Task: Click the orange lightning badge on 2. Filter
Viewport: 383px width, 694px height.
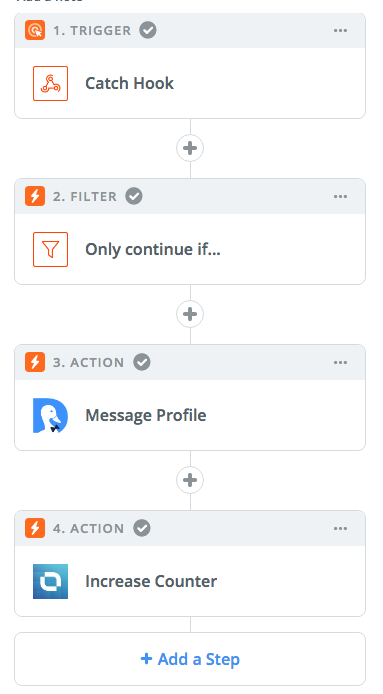Action: click(x=35, y=197)
